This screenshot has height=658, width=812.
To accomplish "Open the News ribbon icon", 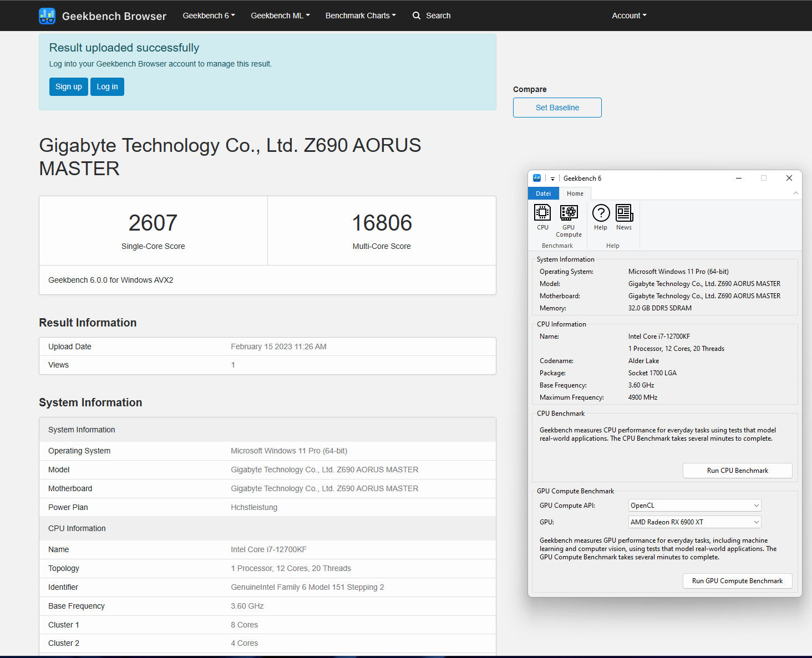I will pos(624,217).
